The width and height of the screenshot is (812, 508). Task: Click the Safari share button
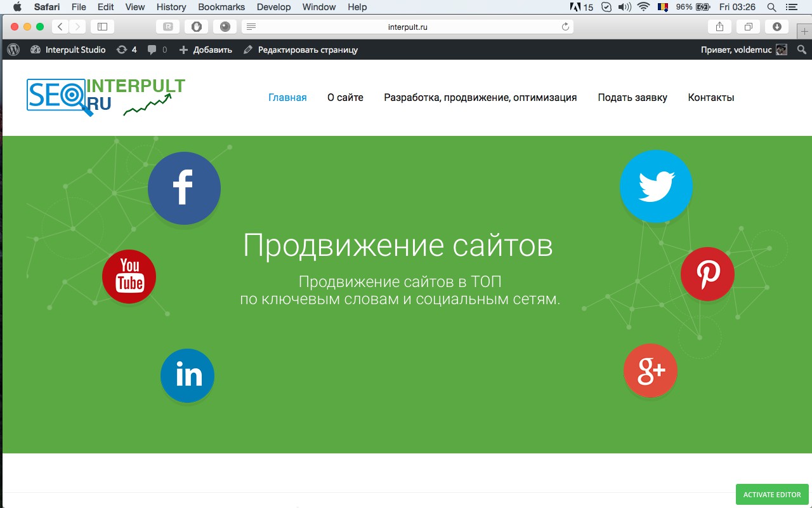pos(719,27)
